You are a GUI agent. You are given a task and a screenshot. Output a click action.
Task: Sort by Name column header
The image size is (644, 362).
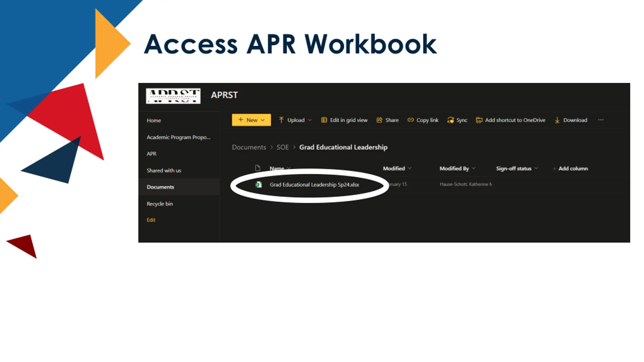click(277, 168)
